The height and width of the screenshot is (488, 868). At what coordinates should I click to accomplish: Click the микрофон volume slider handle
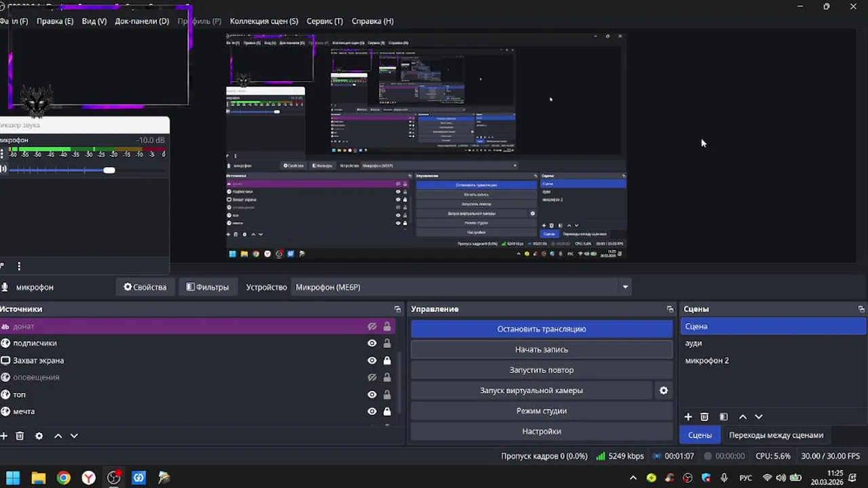click(109, 170)
